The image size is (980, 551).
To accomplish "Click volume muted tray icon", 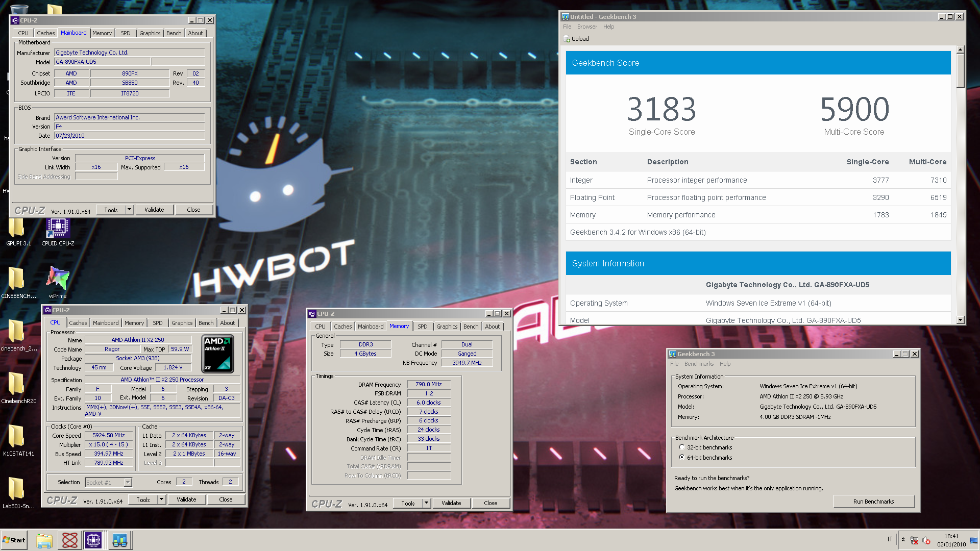I will tap(926, 540).
